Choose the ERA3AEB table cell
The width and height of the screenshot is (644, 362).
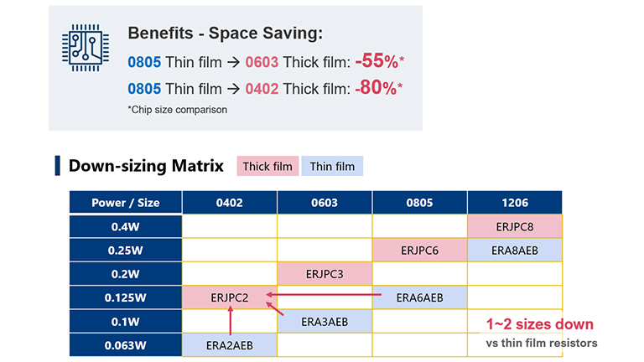pyautogui.click(x=325, y=319)
